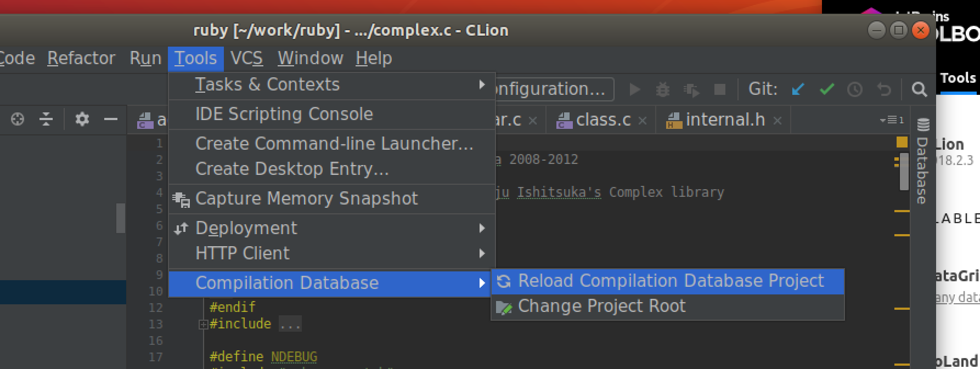The width and height of the screenshot is (980, 369).
Task: Enable scroll-from-source with the crosshair icon
Action: 17,119
